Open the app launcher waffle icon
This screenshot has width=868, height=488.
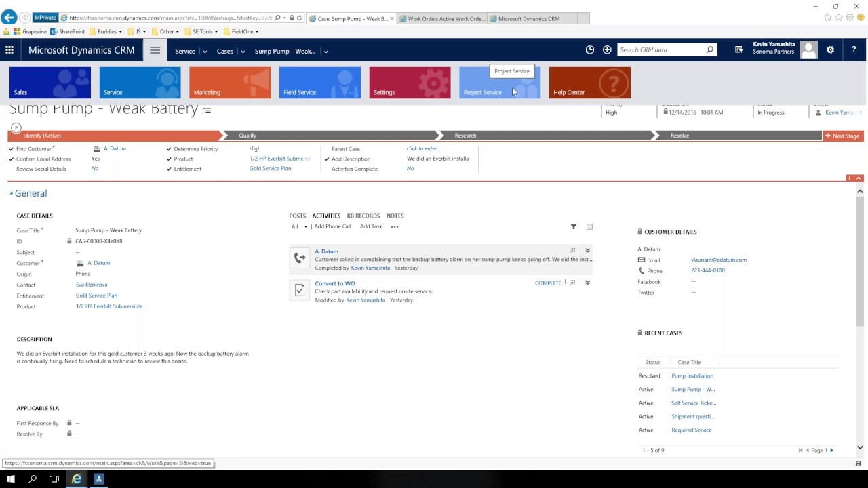(x=9, y=49)
